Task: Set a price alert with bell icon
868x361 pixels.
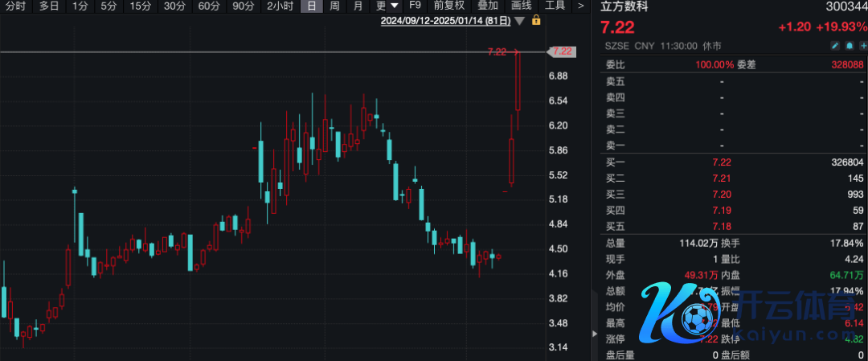Action: [850, 46]
